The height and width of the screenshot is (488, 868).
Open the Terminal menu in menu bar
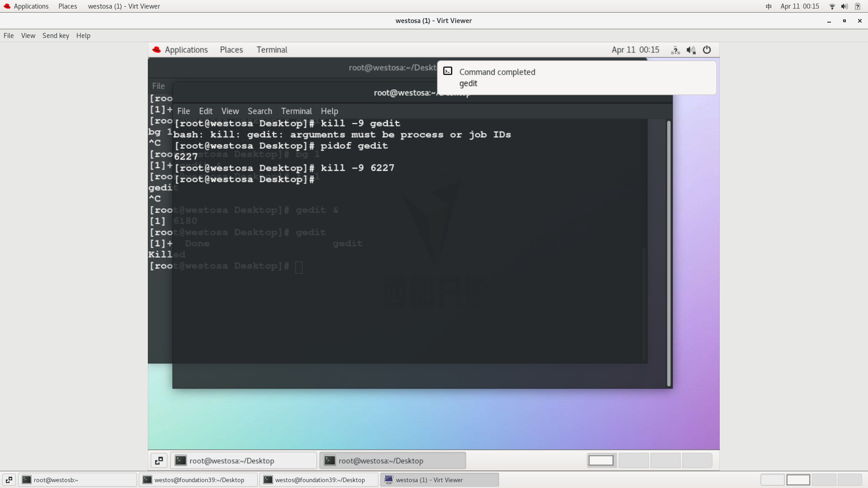coord(296,111)
